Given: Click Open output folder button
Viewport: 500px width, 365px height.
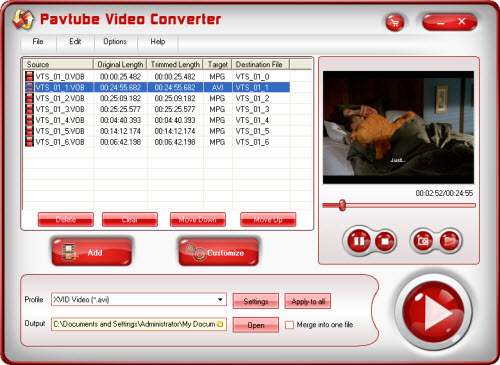Looking at the screenshot, I should point(256,325).
